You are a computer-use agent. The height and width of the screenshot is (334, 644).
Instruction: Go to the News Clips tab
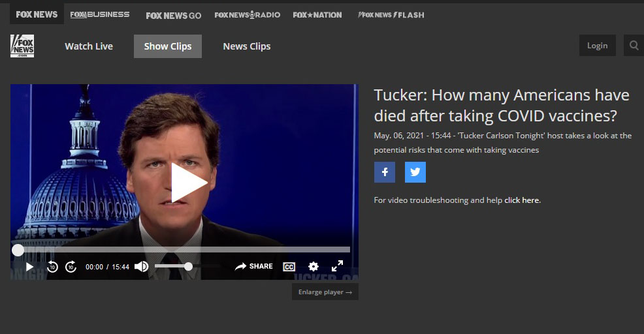click(247, 46)
